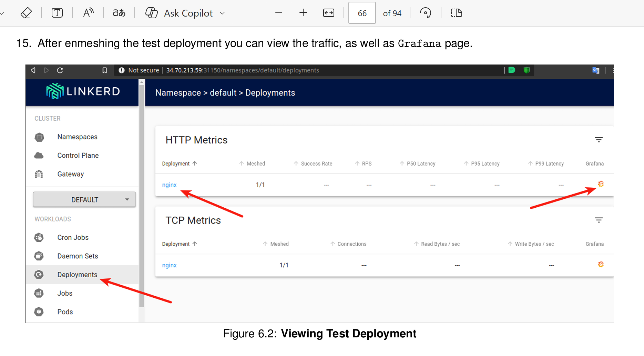Go back in the embedded browser

tap(33, 70)
